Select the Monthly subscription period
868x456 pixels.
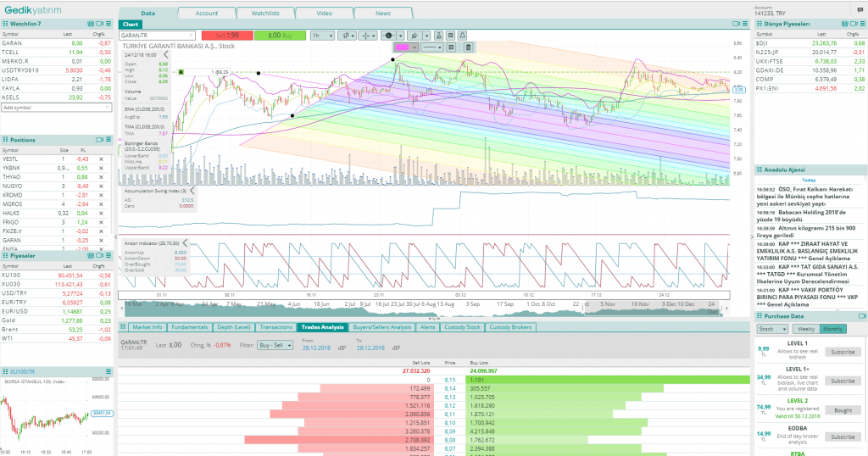pos(832,328)
